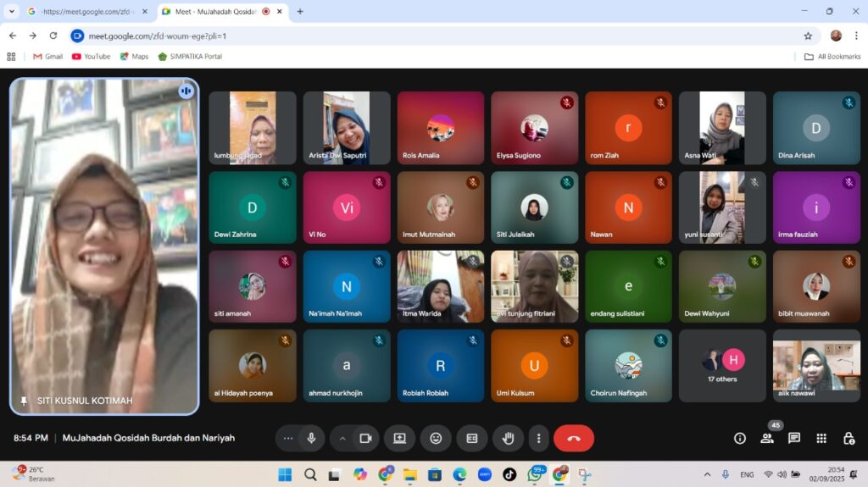The width and height of the screenshot is (868, 487).
Task: Expand audio settings dots beside microphone
Action: (288, 438)
